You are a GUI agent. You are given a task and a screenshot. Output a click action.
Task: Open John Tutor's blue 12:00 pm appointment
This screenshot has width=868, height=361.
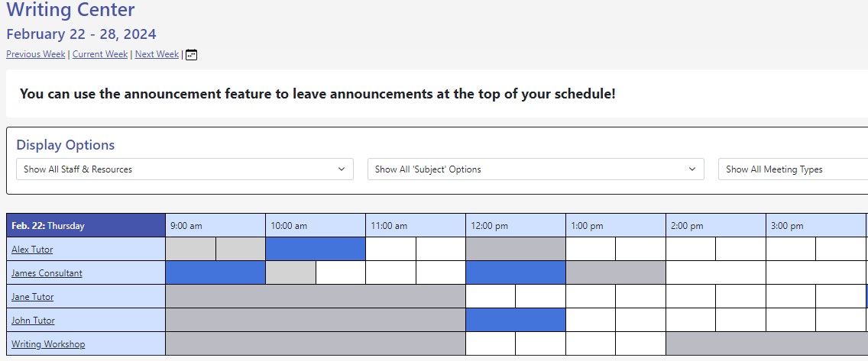pos(516,320)
